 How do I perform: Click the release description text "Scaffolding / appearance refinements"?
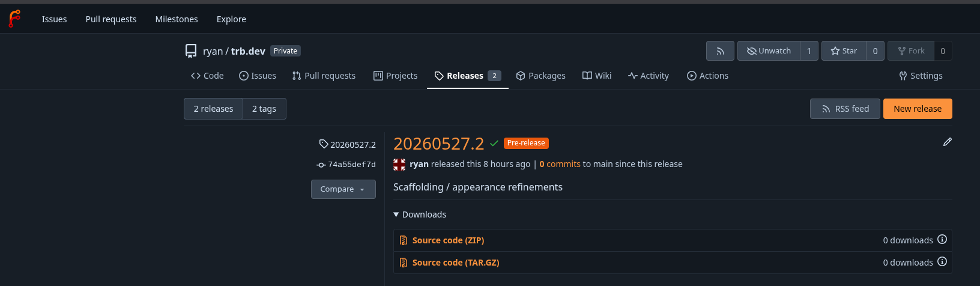click(478, 187)
